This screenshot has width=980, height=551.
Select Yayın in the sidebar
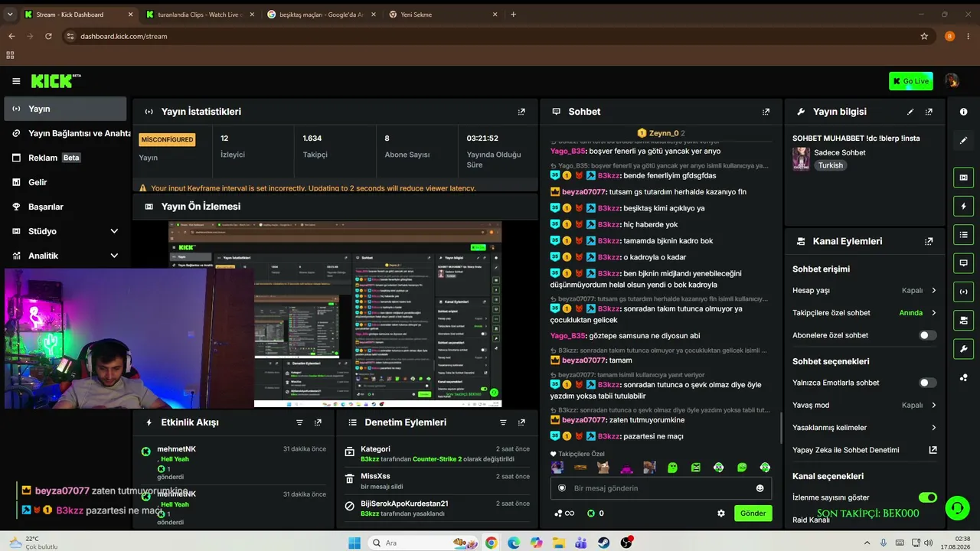pos(65,109)
